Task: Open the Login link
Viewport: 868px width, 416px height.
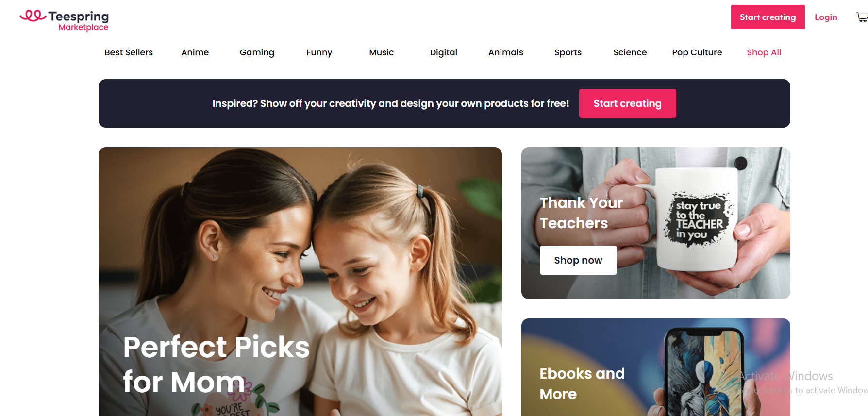Action: point(826,17)
